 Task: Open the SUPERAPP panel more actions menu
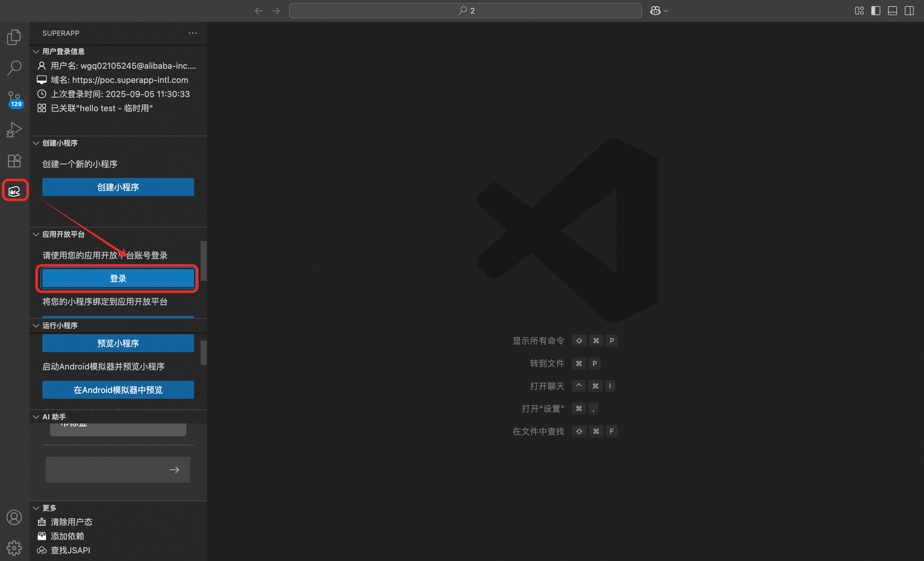[193, 33]
